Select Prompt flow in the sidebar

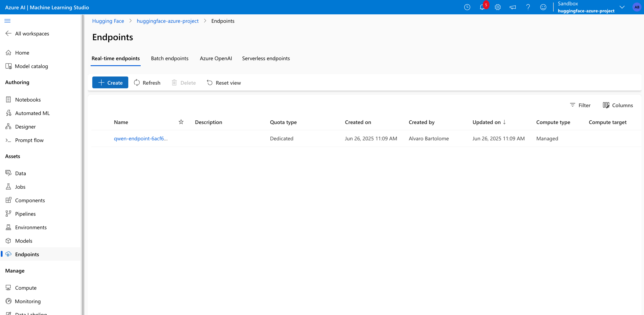click(29, 140)
